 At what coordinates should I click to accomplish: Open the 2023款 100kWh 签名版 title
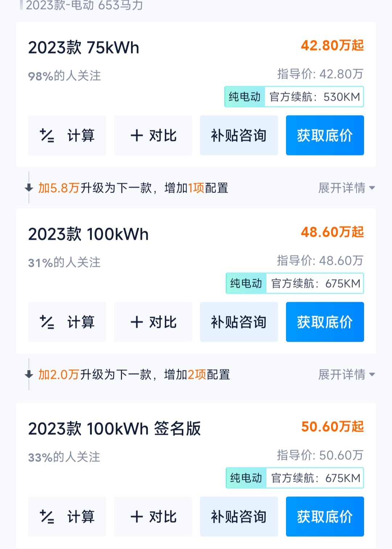[114, 428]
